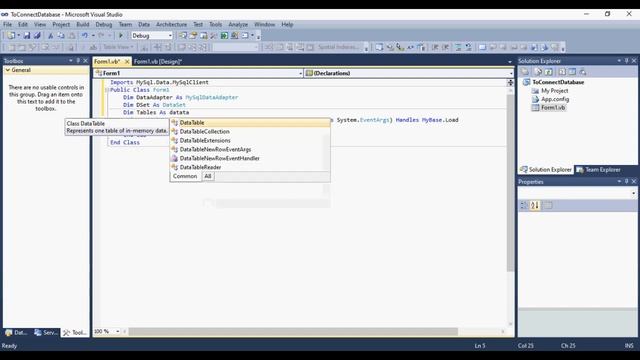Image resolution: width=640 pixels, height=360 pixels.
Task: Open the active documents list dropdown arrow
Action: [510, 62]
